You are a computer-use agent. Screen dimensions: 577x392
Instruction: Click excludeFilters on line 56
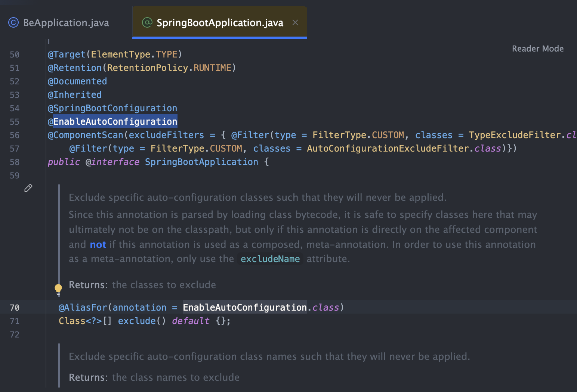(167, 135)
